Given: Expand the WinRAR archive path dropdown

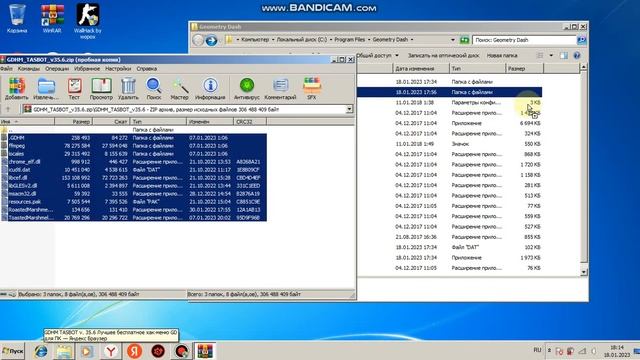Looking at the screenshot, I should click(x=349, y=109).
